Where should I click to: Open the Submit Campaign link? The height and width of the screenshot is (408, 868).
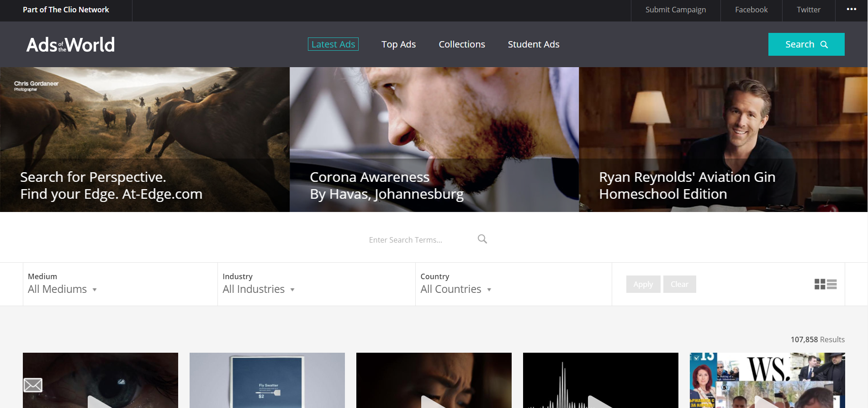675,10
